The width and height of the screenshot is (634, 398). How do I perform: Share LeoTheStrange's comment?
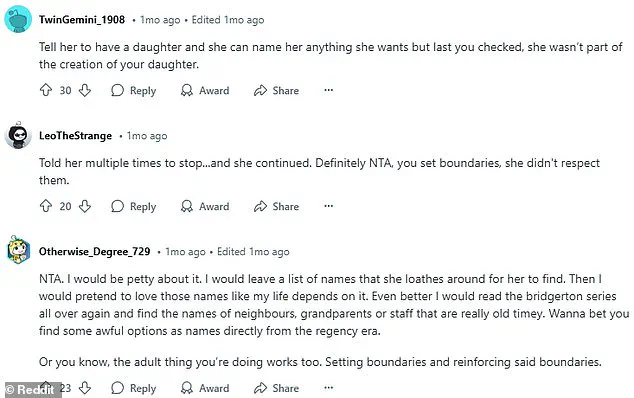coord(277,206)
